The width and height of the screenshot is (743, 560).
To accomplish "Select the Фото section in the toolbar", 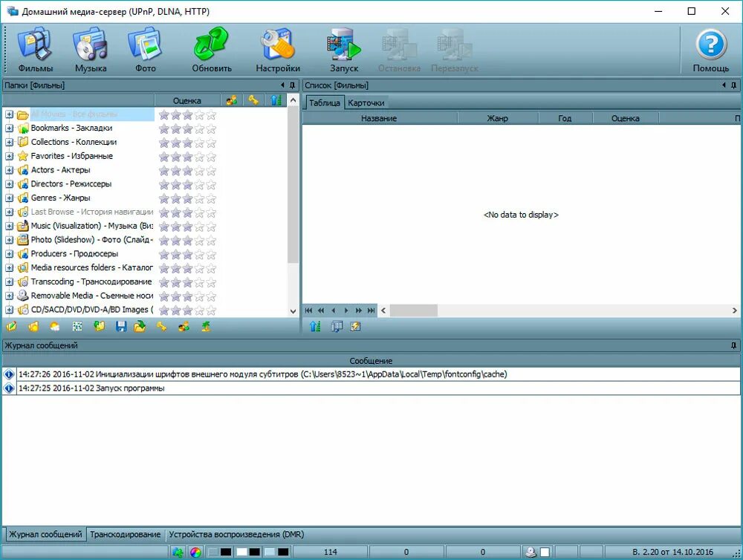I will point(145,48).
